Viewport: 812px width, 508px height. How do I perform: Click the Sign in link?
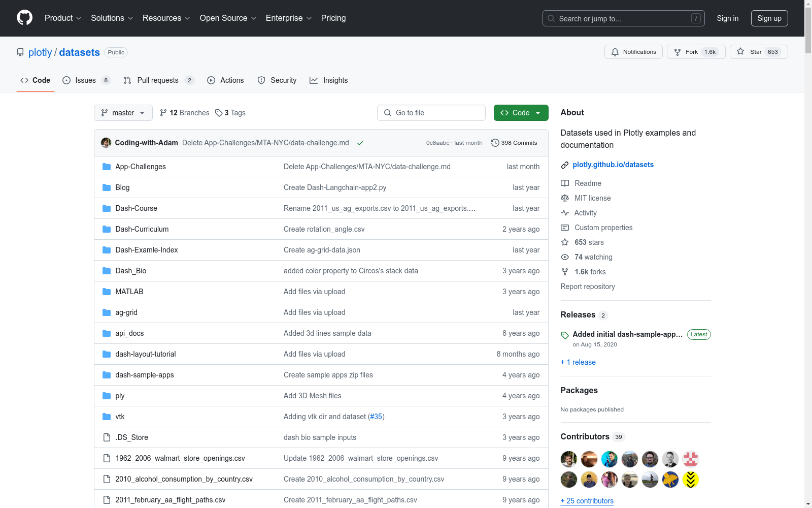click(x=727, y=18)
